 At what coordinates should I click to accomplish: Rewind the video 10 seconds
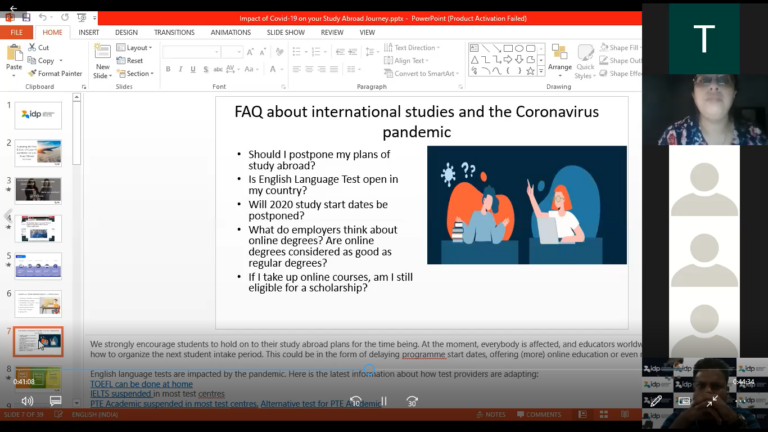355,401
